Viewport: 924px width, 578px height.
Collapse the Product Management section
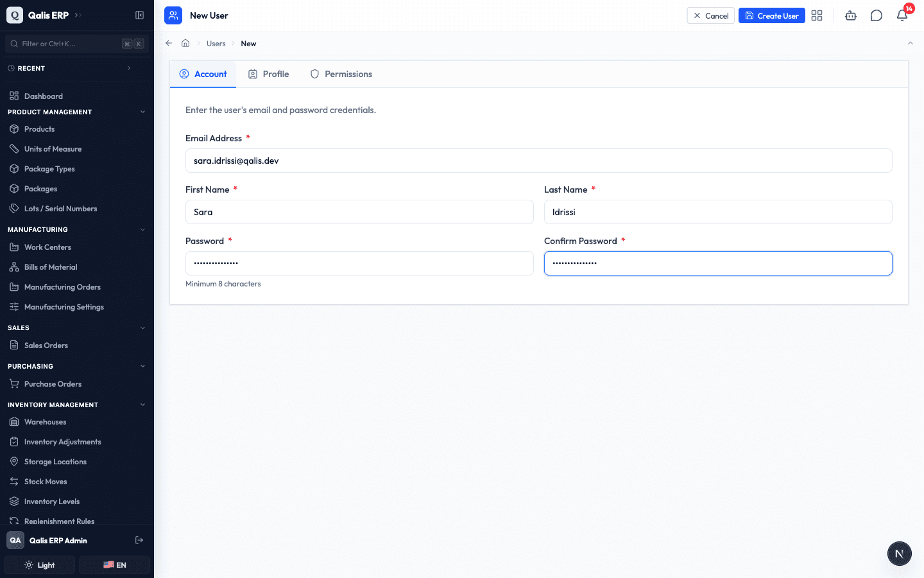coord(142,112)
